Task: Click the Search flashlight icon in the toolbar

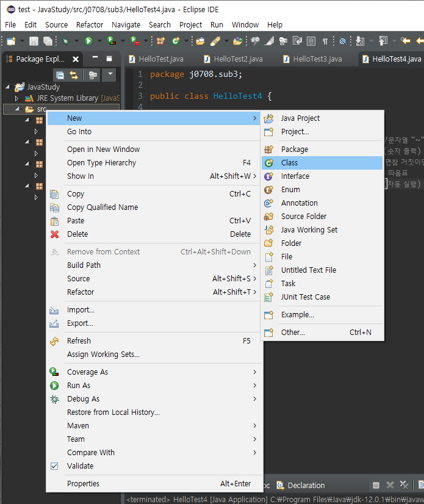Action: tap(215, 41)
